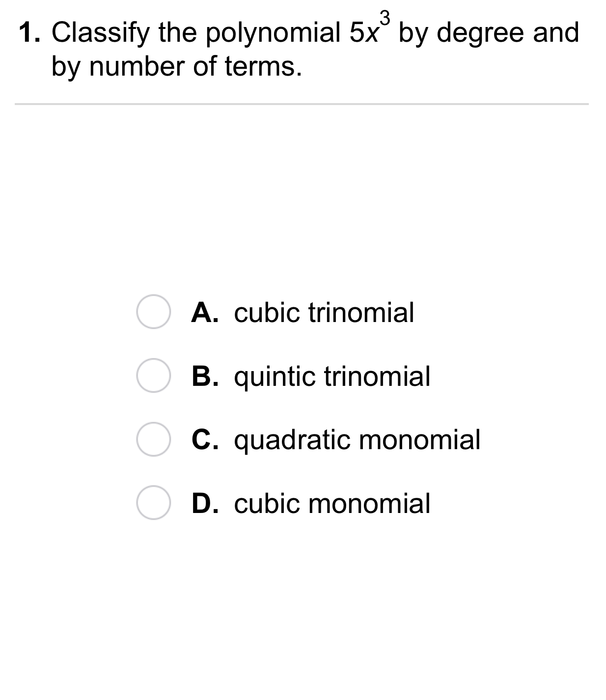Click the "cubic monomial" answer text
Viewport: 606px width, 700px height.
332,503
